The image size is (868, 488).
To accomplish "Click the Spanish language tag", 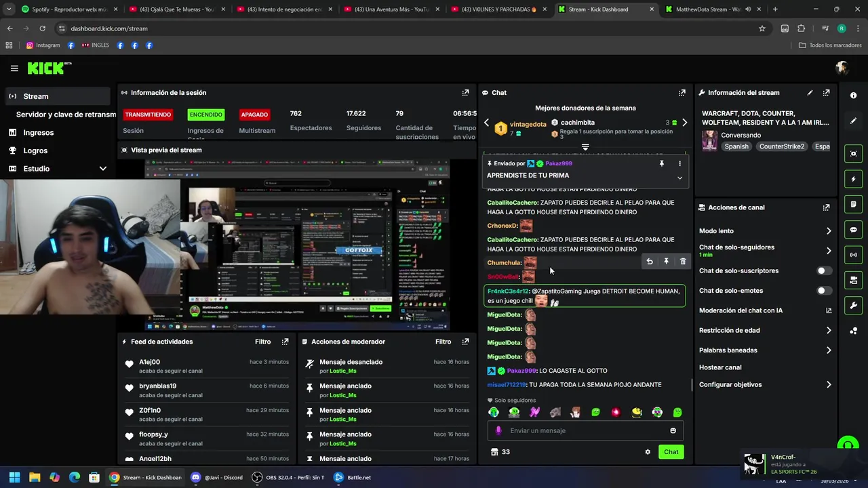I will pos(736,146).
